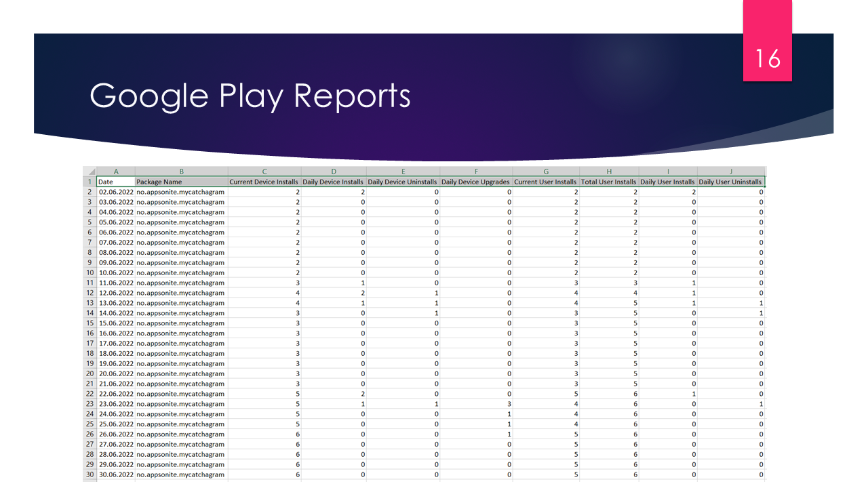Select the date cell 30.06.2022

click(x=115, y=474)
